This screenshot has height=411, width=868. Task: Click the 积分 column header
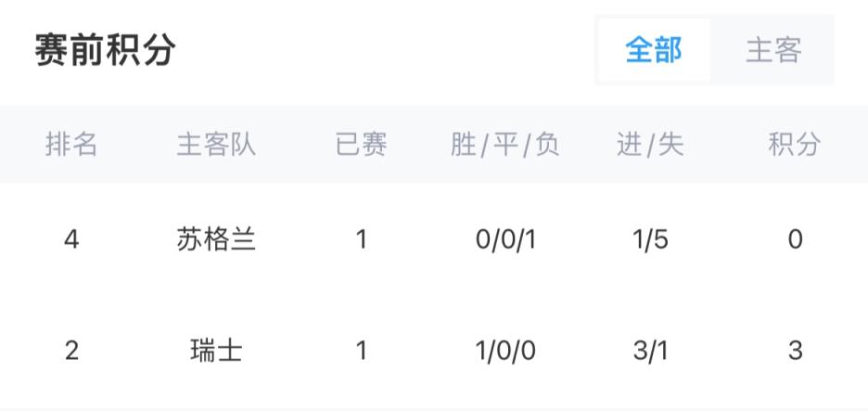[795, 145]
